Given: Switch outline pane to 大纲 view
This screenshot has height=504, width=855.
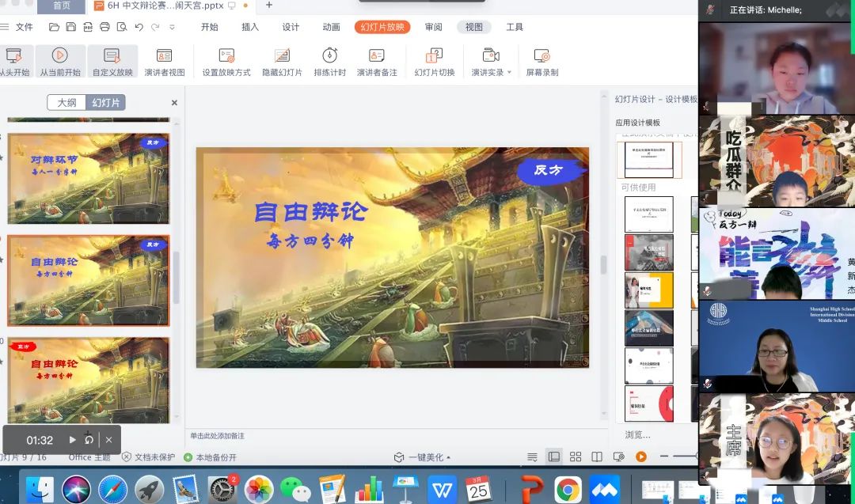Looking at the screenshot, I should (x=66, y=102).
